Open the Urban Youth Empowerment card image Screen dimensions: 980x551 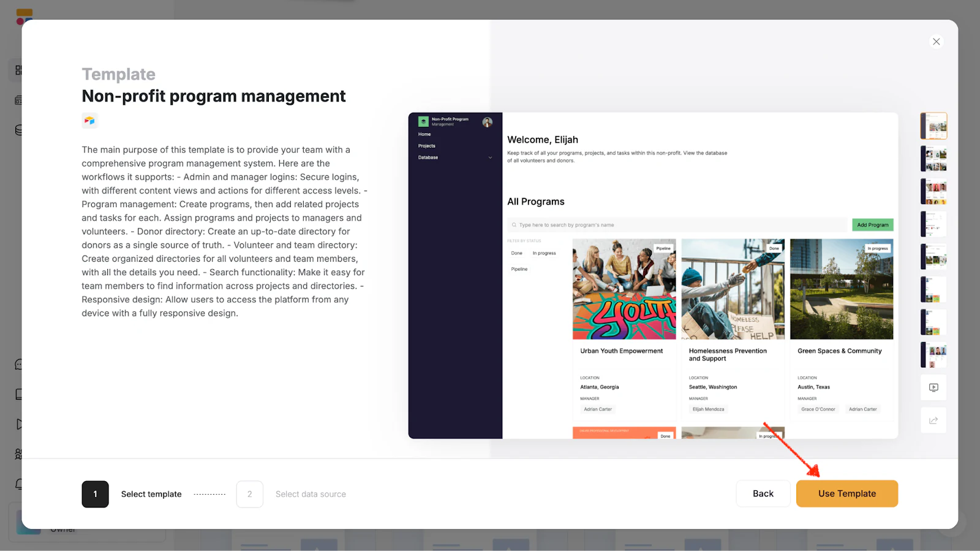click(x=624, y=289)
